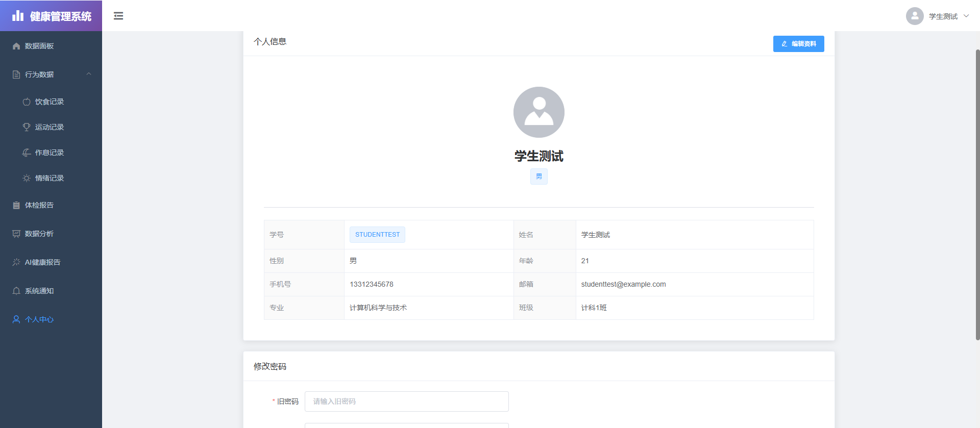This screenshot has width=980, height=428.
Task: Go to AI健康报告 page
Action: [x=51, y=262]
